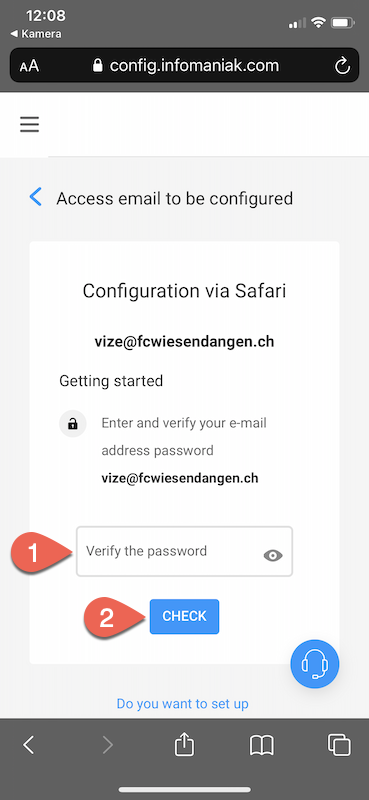369x800 pixels.
Task: Tap the iOS home indicator bar
Action: coord(185,790)
